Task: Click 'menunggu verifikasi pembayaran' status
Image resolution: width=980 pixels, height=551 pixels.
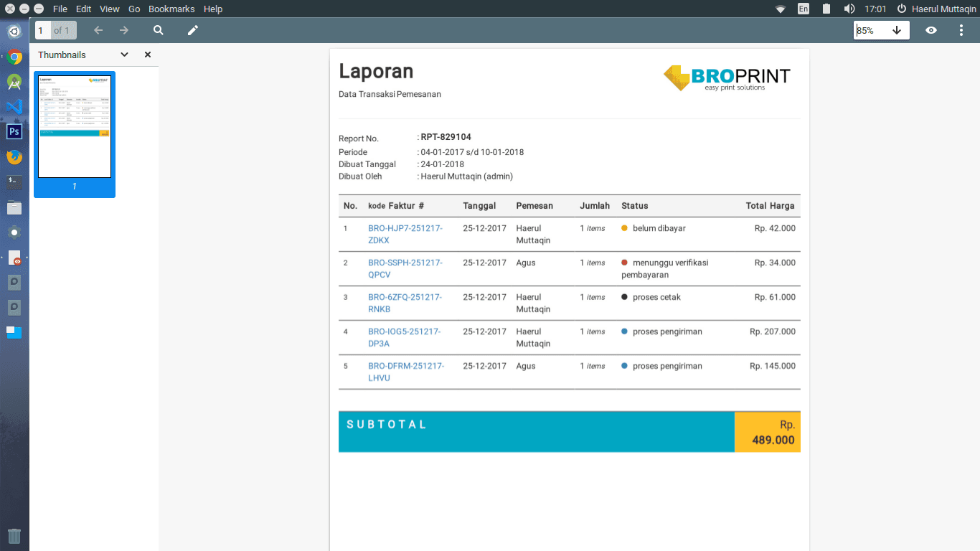Action: pos(665,268)
